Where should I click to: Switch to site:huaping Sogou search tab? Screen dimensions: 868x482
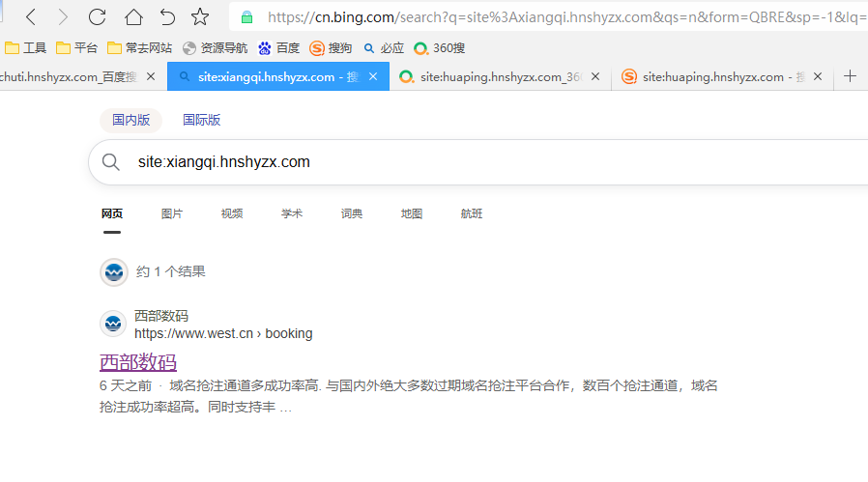(x=722, y=77)
